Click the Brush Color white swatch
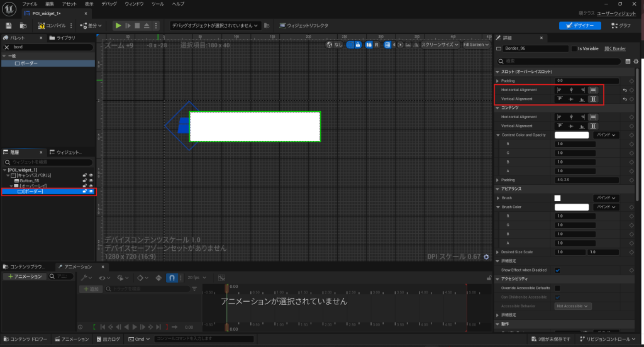Viewport: 644px width, 347px height. [x=572, y=207]
